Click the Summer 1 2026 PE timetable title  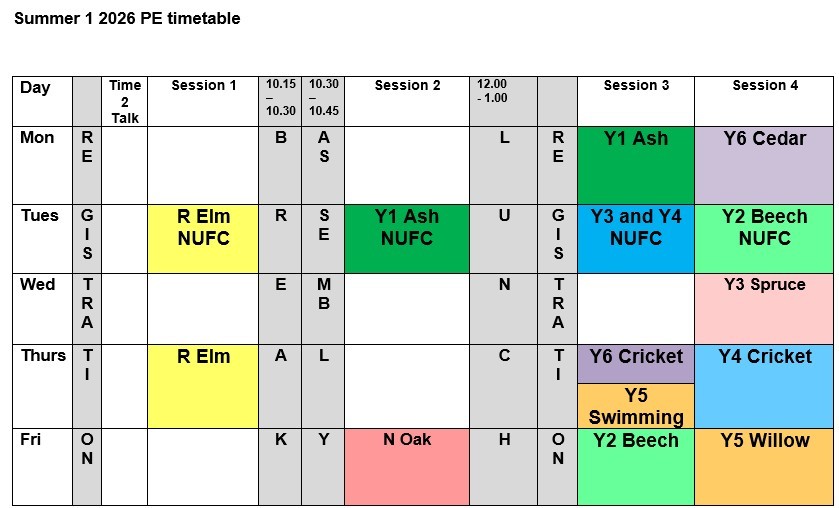click(x=127, y=18)
